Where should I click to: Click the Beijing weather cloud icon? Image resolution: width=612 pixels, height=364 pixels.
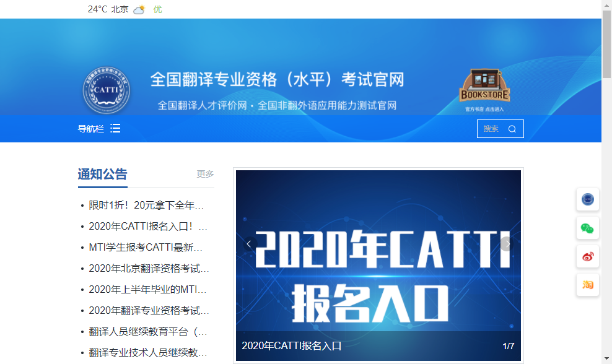click(139, 9)
